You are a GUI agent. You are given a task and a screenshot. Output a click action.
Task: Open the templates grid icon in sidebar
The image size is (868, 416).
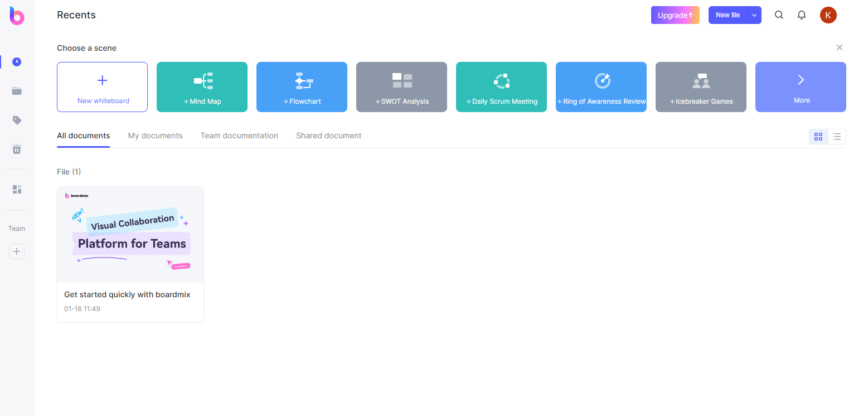click(17, 190)
